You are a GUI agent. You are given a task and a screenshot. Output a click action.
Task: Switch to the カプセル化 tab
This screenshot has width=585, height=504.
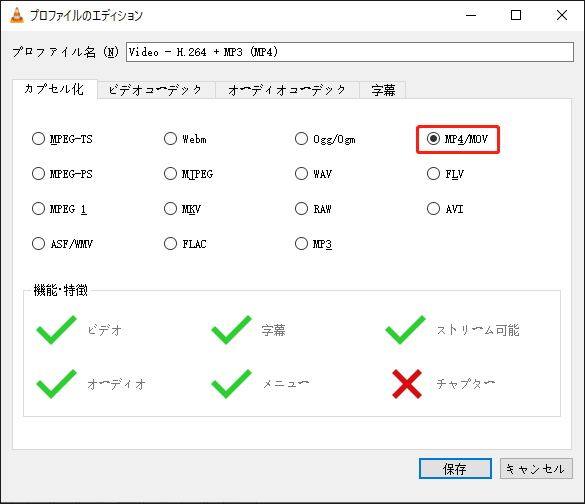pyautogui.click(x=54, y=89)
